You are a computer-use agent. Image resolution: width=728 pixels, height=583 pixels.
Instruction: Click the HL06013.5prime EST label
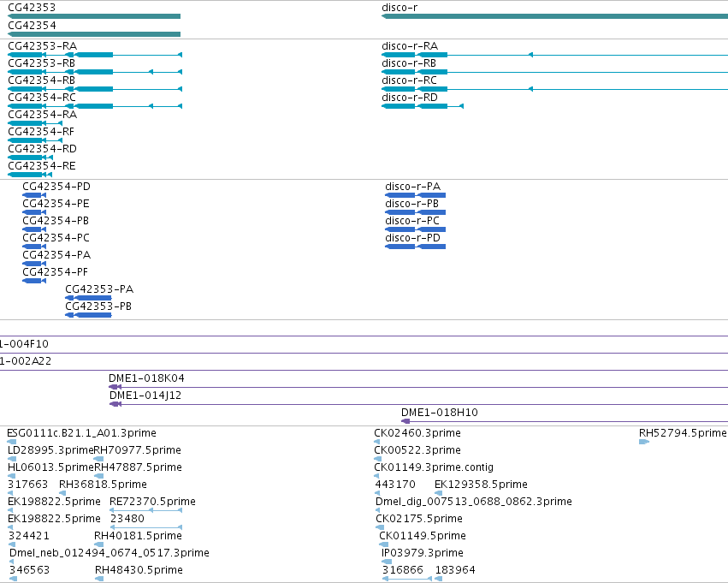pyautogui.click(x=50, y=467)
